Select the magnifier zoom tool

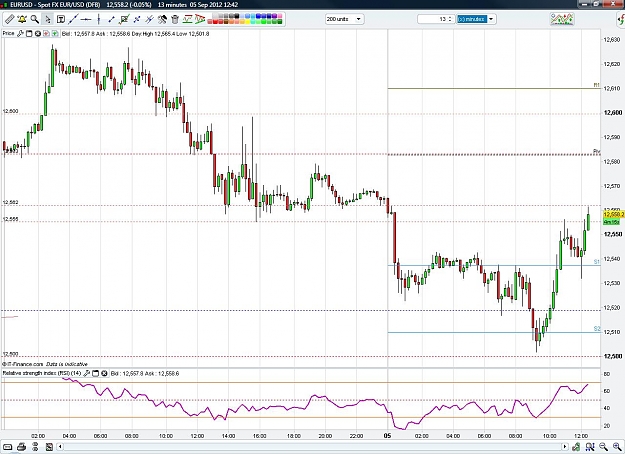[x=35, y=19]
